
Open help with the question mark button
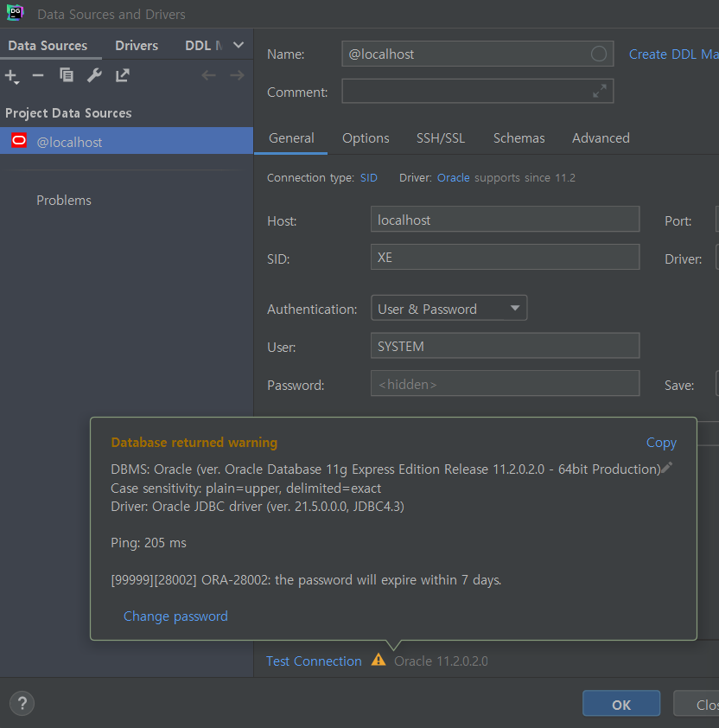(22, 704)
